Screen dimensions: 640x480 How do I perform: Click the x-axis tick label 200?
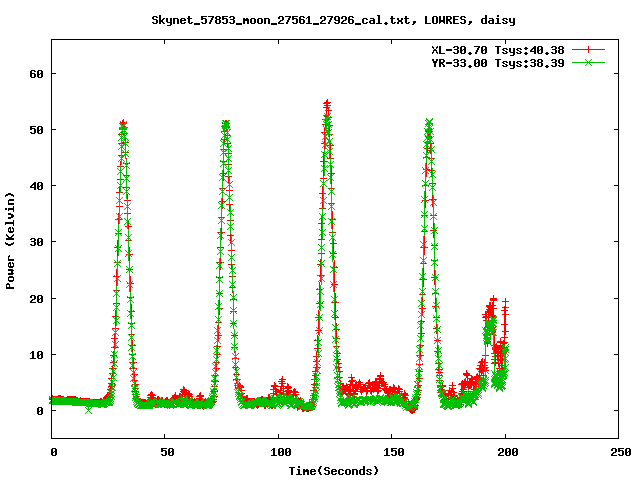click(x=508, y=452)
